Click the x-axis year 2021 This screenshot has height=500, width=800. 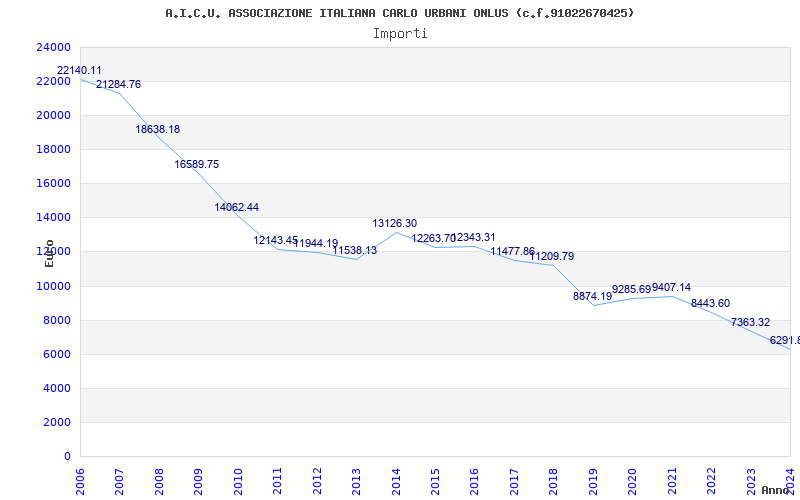point(672,481)
